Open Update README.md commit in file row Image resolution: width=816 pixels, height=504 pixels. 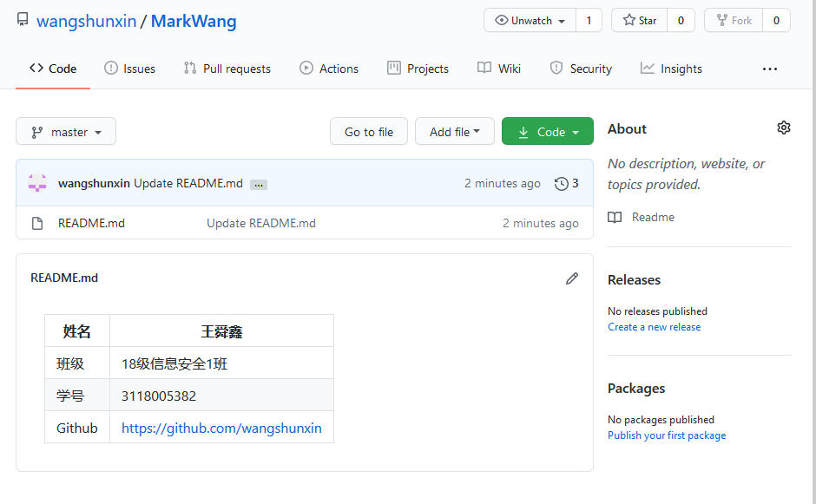(261, 223)
